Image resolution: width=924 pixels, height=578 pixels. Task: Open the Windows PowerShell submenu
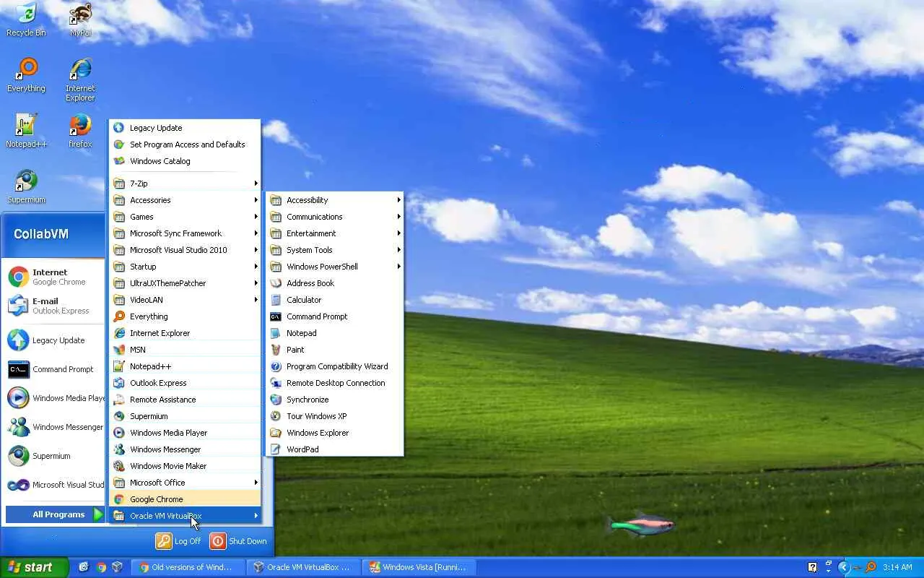pos(335,267)
